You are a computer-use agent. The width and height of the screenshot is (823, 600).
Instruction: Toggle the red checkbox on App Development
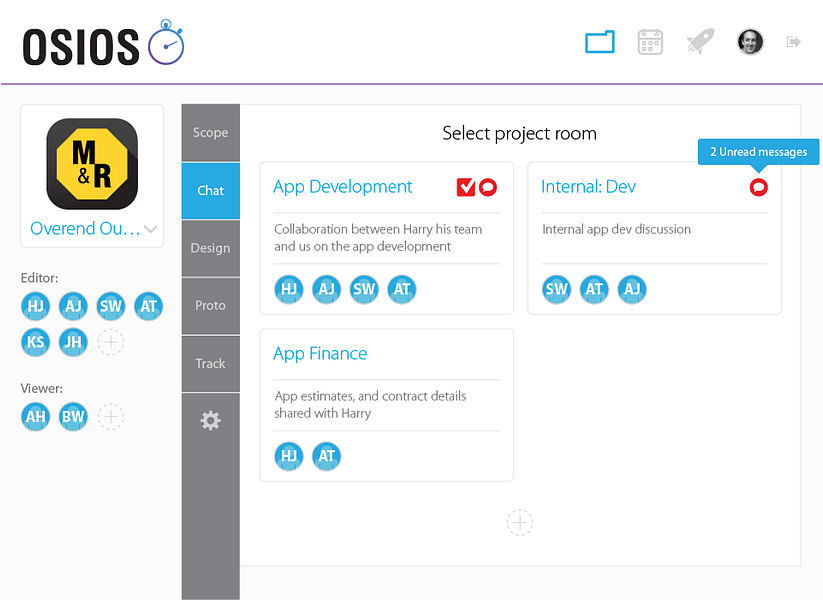466,187
